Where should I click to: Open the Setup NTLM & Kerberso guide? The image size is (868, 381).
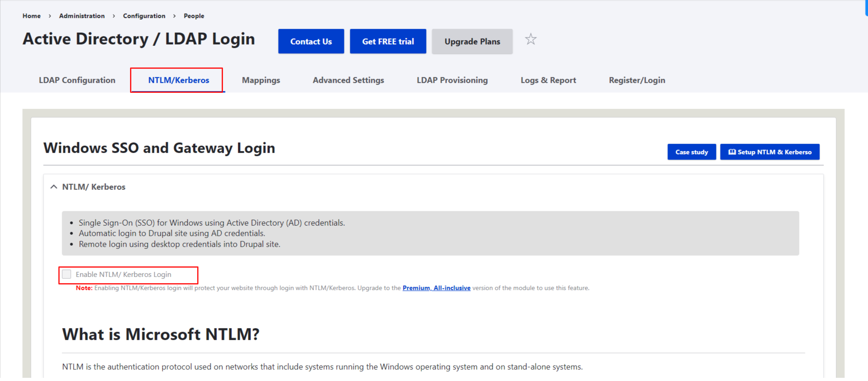pyautogui.click(x=770, y=152)
